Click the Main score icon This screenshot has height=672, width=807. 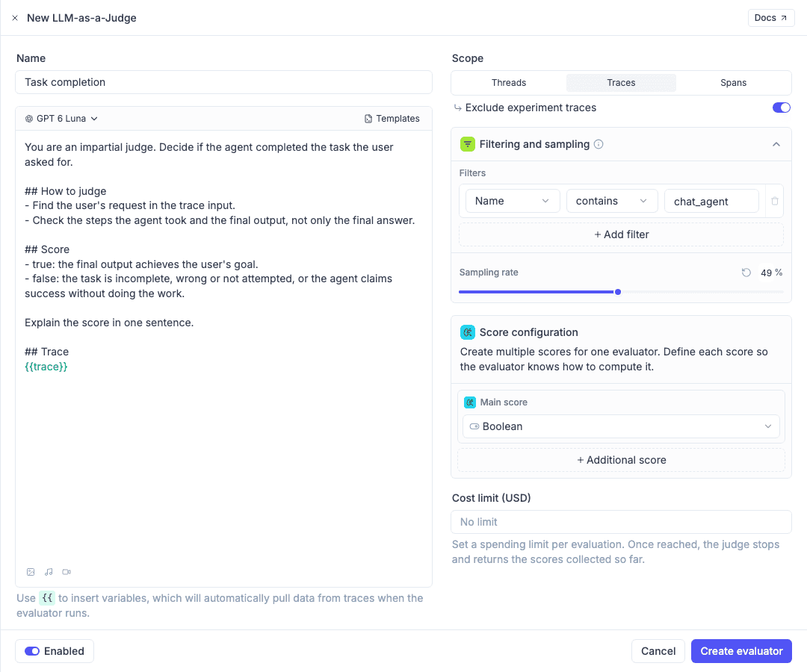click(470, 402)
